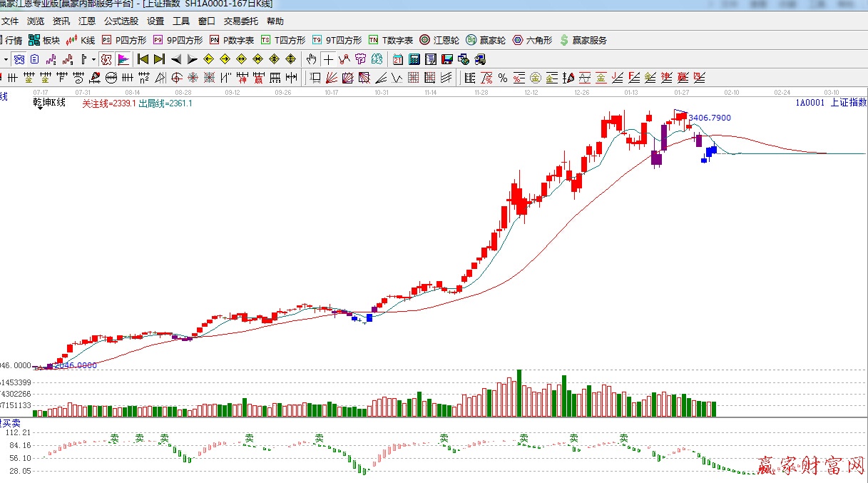Toggle the crosshair cursor tool
Image resolution: width=868 pixels, height=483 pixels.
tap(328, 59)
